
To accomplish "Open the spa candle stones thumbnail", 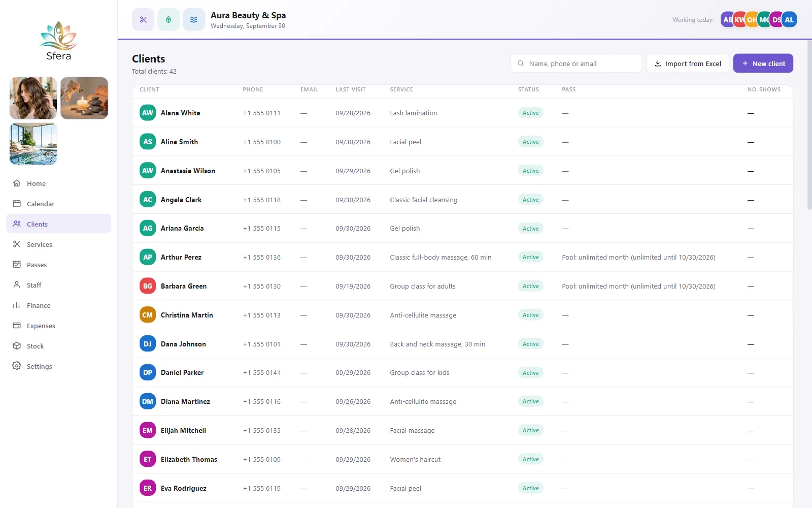I will (84, 98).
